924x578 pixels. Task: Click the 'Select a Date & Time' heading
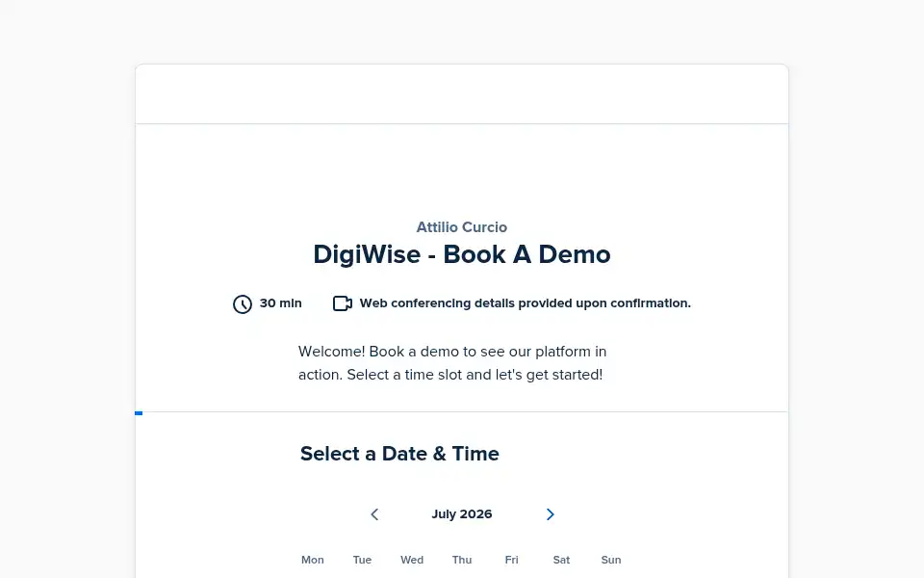[x=399, y=454]
